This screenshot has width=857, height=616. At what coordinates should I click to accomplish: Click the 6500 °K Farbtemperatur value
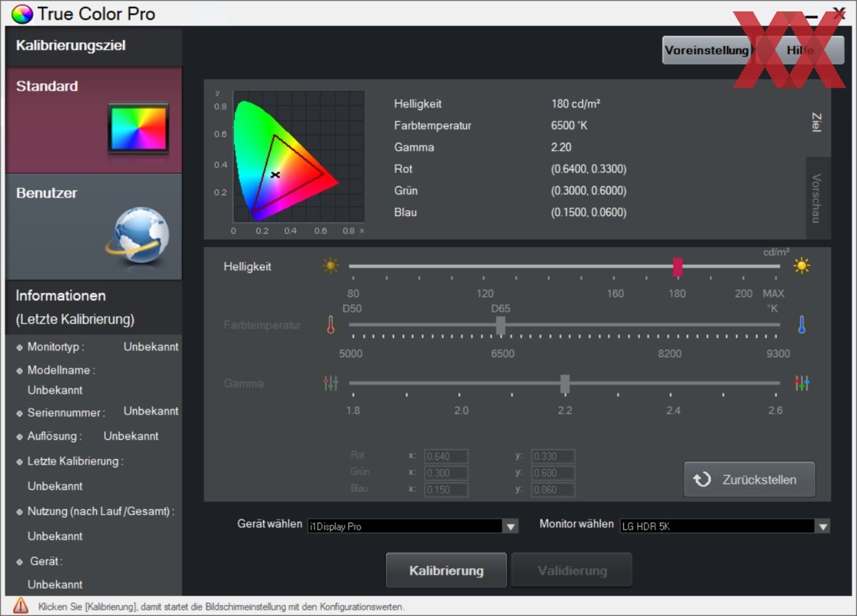(569, 125)
